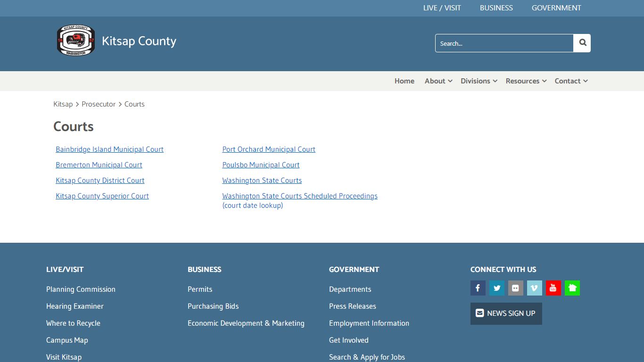Screen dimensions: 644x362
Task: Open Washington State Courts Scheduled Proceedings link
Action: (300, 196)
